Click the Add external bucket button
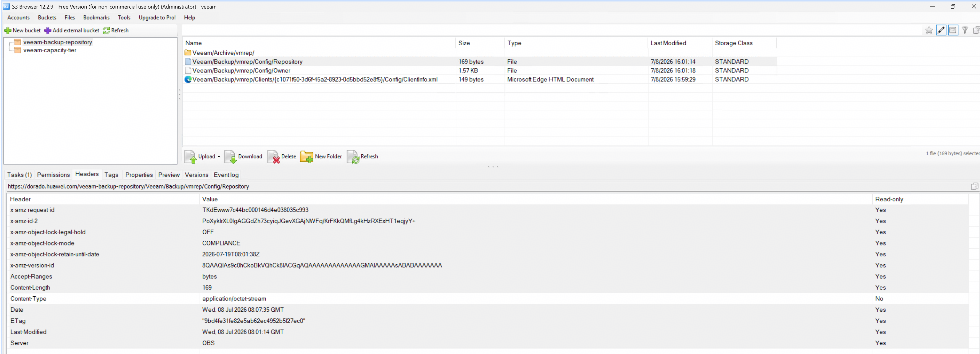The height and width of the screenshot is (354, 980). 72,30
